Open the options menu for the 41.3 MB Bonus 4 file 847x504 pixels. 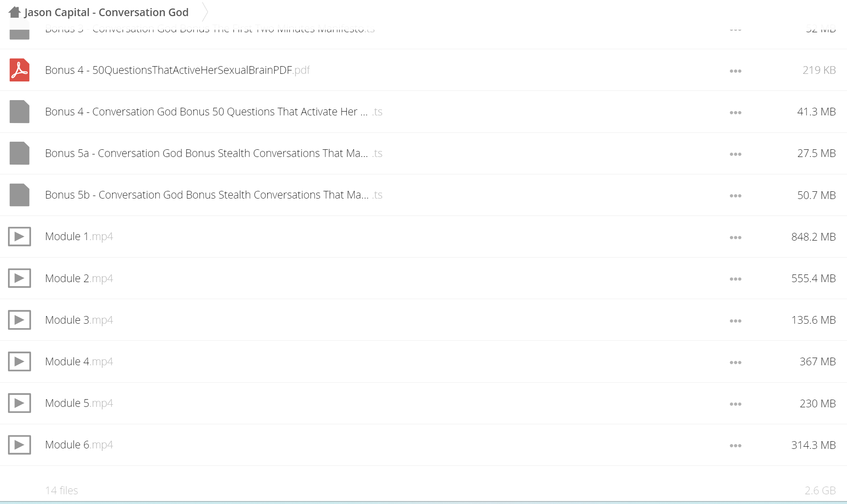735,112
